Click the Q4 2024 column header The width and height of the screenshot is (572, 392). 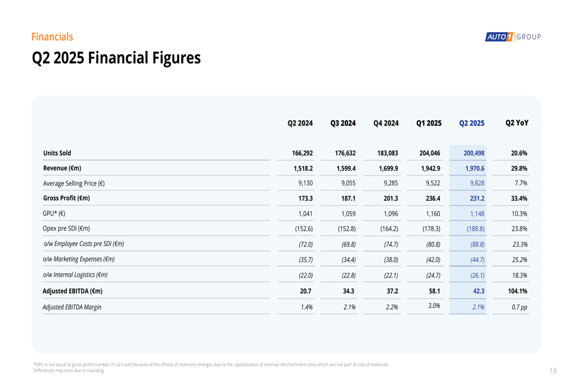(386, 123)
